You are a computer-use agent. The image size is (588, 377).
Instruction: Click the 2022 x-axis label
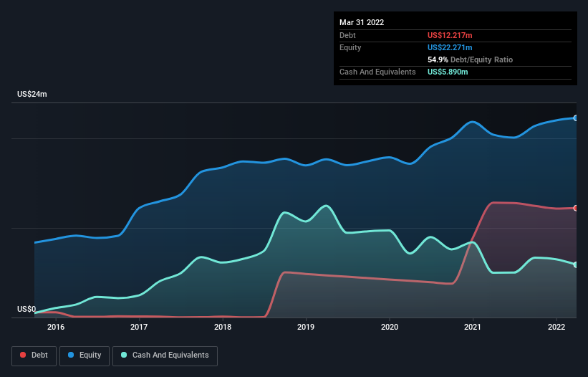[556, 327]
